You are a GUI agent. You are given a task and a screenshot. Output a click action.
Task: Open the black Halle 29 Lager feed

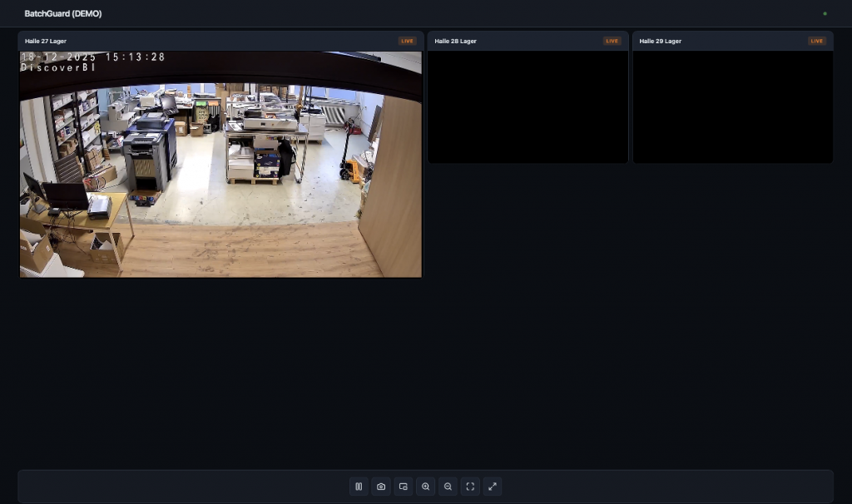732,106
